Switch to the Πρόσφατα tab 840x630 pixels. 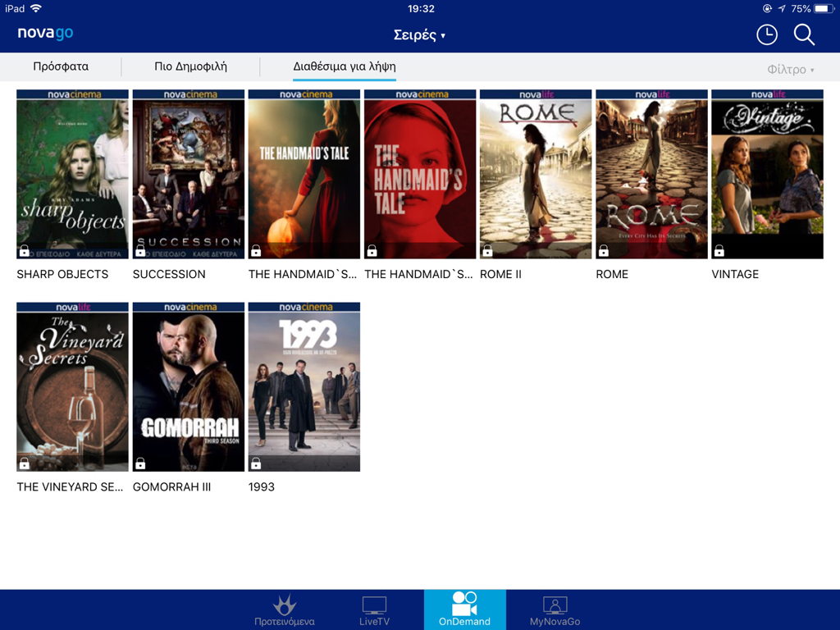tap(61, 66)
